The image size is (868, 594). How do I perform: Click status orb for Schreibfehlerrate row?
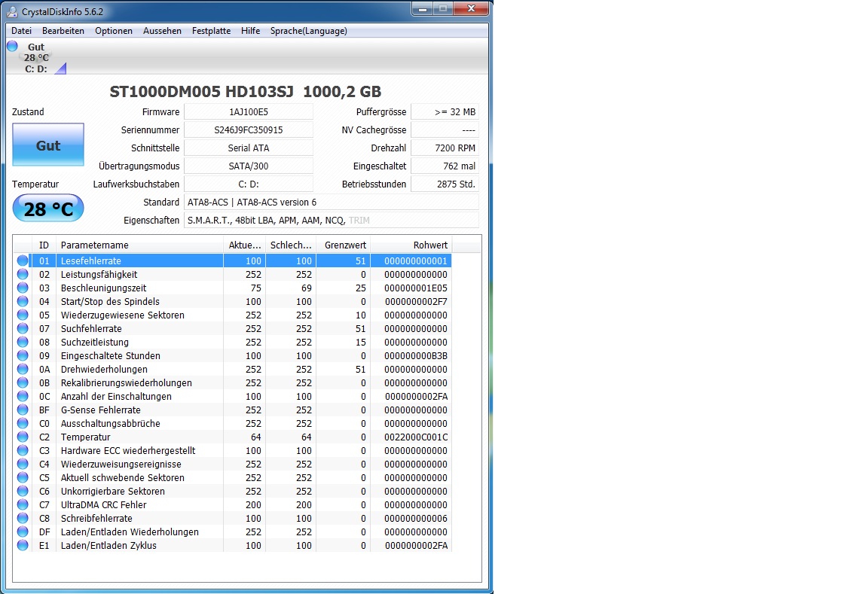(23, 518)
